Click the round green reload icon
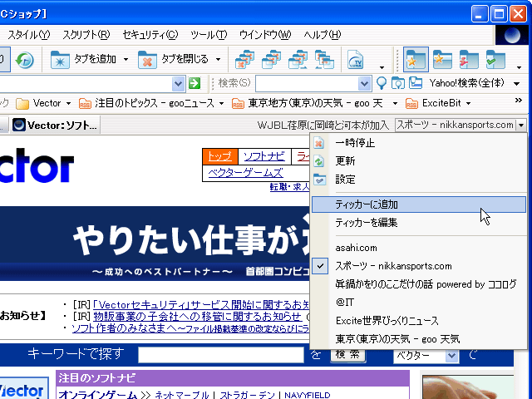 pos(24,60)
